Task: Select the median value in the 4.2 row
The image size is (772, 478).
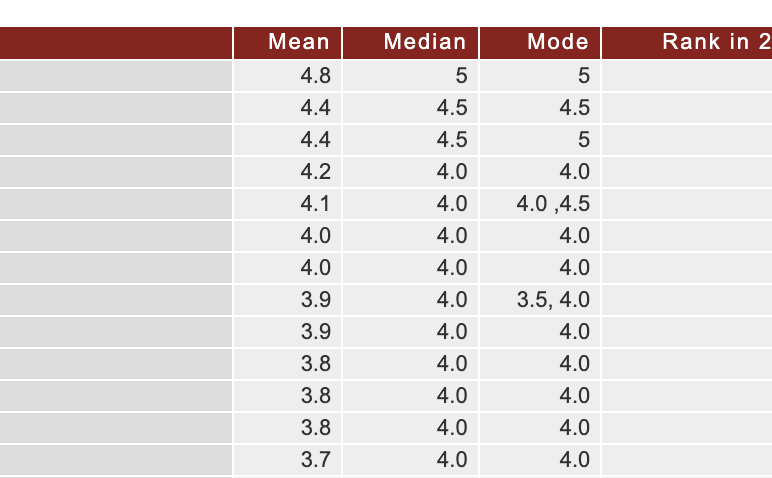Action: [452, 172]
